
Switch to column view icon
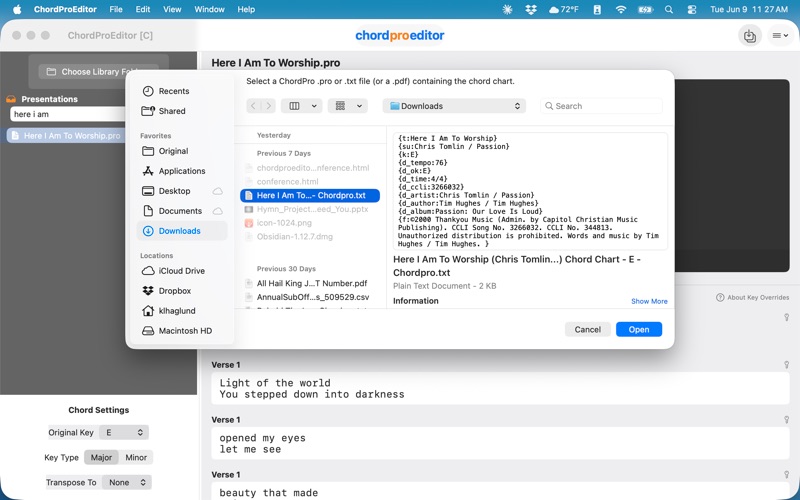pyautogui.click(x=294, y=106)
